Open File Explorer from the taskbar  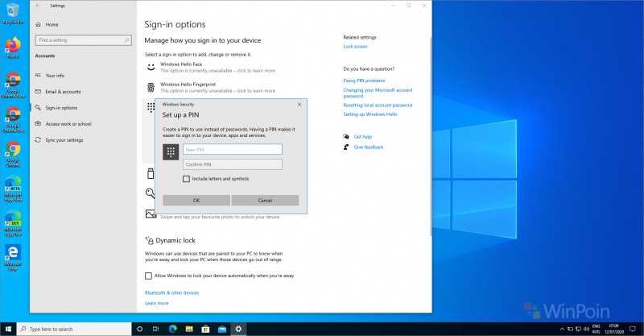tap(189, 329)
